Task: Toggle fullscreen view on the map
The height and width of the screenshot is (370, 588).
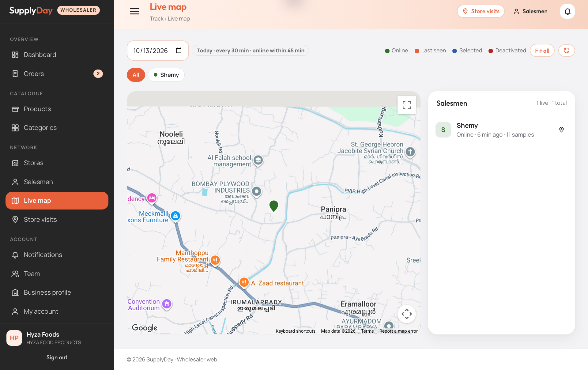Action: click(x=407, y=105)
